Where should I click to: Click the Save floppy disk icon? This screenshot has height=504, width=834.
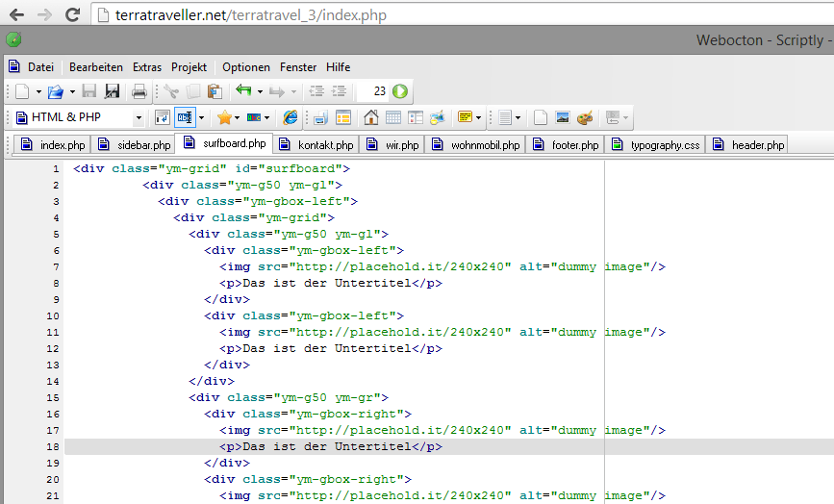coord(89,91)
